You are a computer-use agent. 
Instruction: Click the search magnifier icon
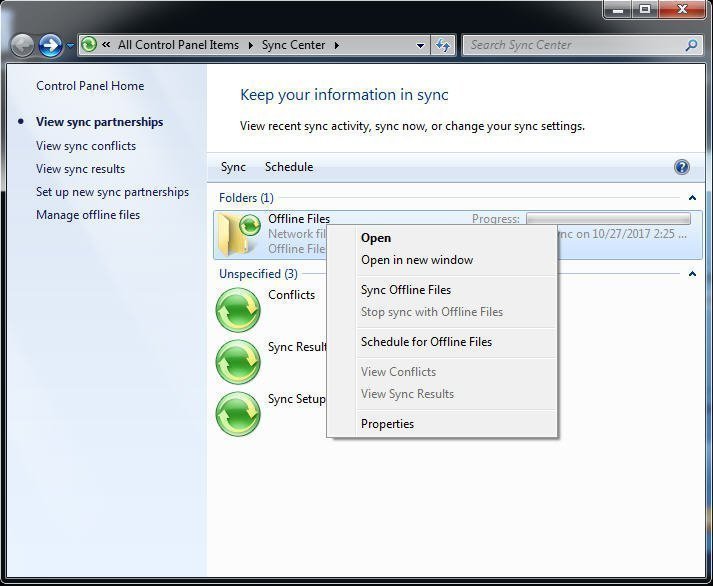pyautogui.click(x=691, y=45)
